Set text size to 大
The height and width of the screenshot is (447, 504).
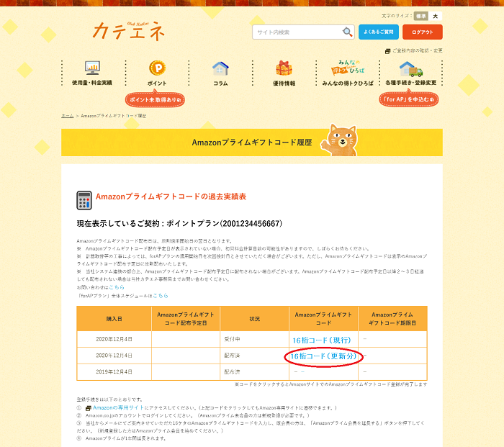tap(435, 16)
